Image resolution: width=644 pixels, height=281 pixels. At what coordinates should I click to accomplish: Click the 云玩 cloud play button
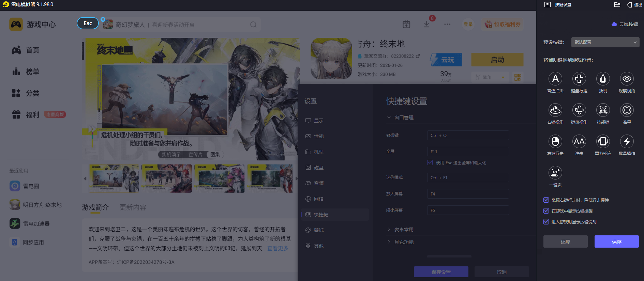tap(446, 60)
